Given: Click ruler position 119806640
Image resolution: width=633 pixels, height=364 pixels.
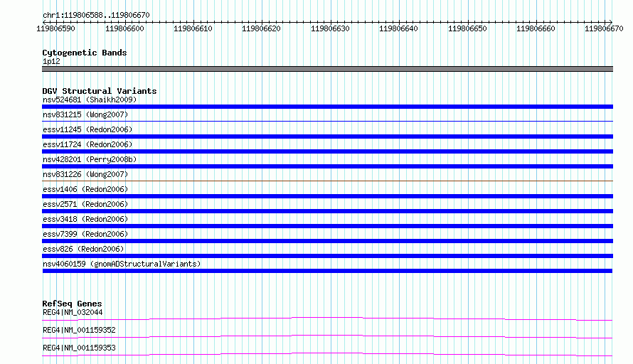Looking at the screenshot, I should pos(398,28).
